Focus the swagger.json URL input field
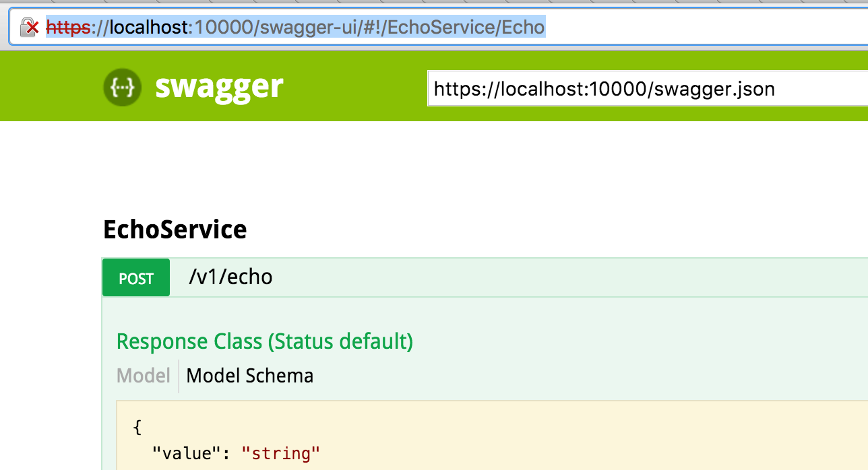 pyautogui.click(x=647, y=89)
